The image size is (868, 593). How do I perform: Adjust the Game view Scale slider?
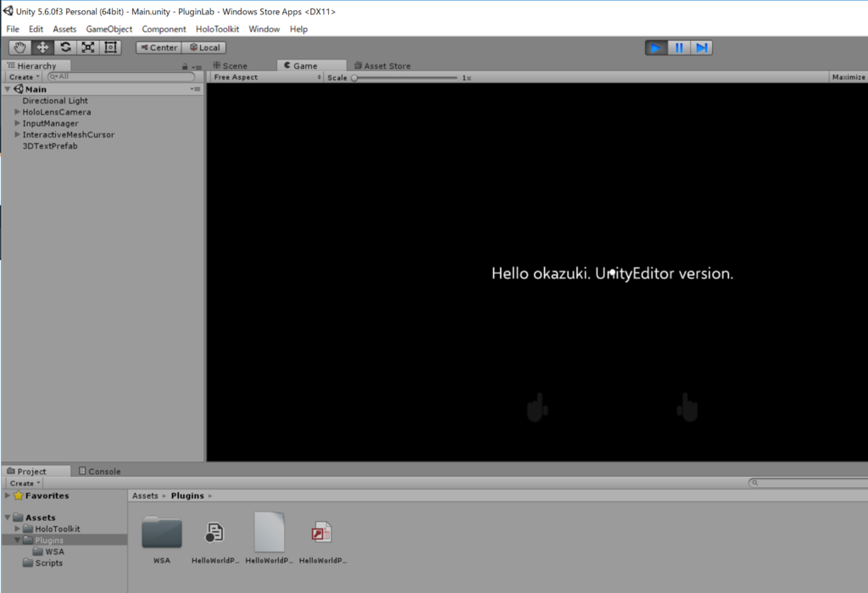(406, 77)
